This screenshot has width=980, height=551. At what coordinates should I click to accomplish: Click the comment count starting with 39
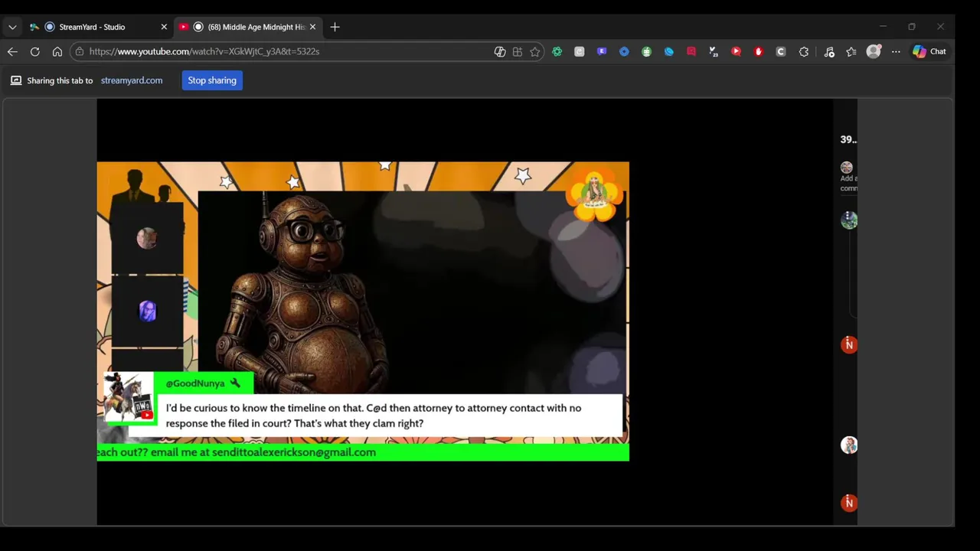coord(848,140)
